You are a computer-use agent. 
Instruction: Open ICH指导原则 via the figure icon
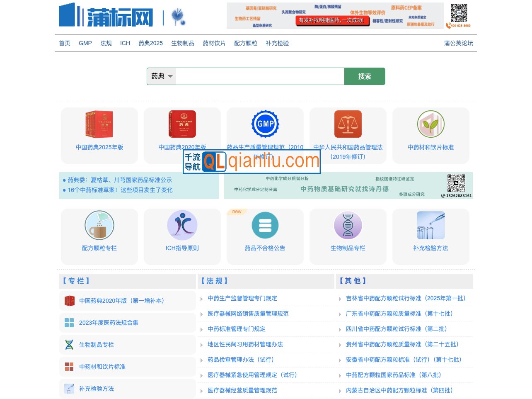(x=182, y=225)
